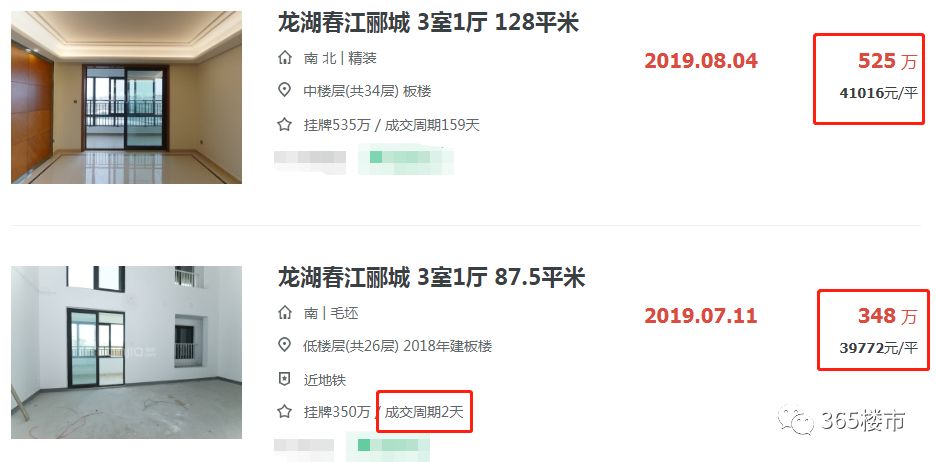Click the highlighted 成交周期2天 text
Viewport: 936px width, 462px height.
coord(424,412)
